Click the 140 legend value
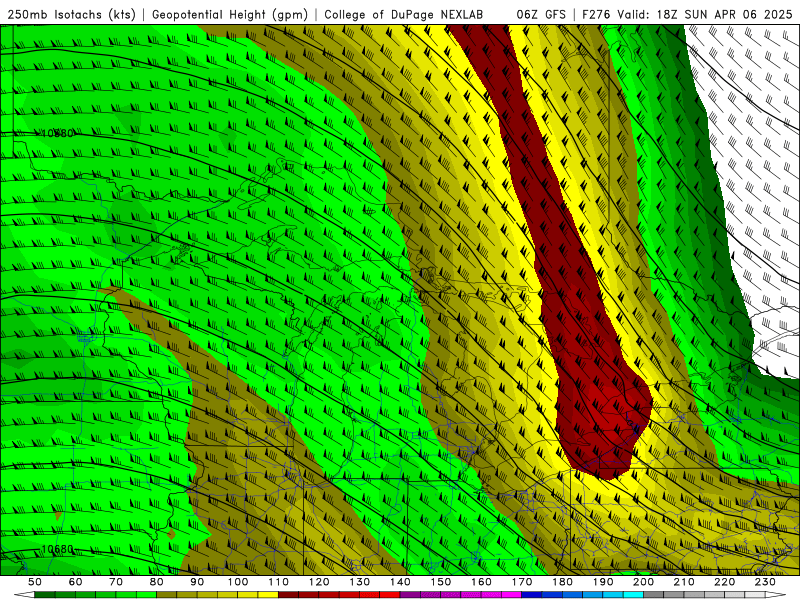Image resolution: width=800 pixels, height=600 pixels. coord(401,582)
